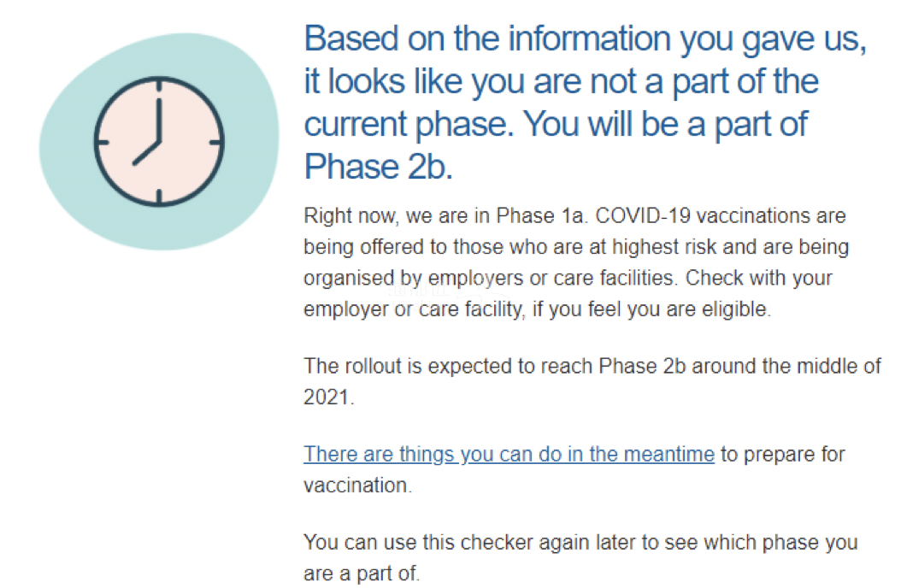Click the clock's hour hand
This screenshot has height=588, width=901.
(x=146, y=153)
